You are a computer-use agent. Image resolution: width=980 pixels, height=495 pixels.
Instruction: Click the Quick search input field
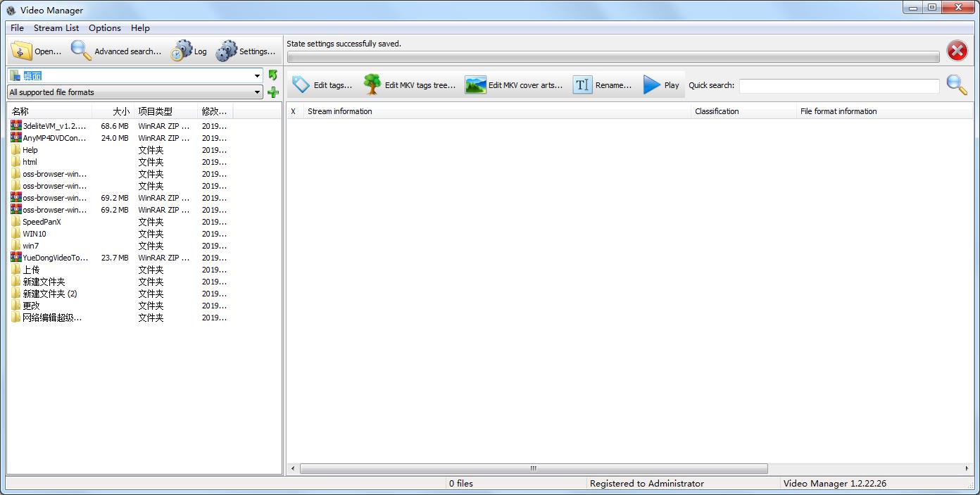838,86
